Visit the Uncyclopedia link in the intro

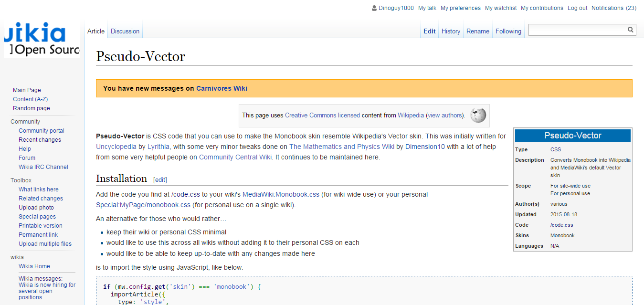(116, 147)
